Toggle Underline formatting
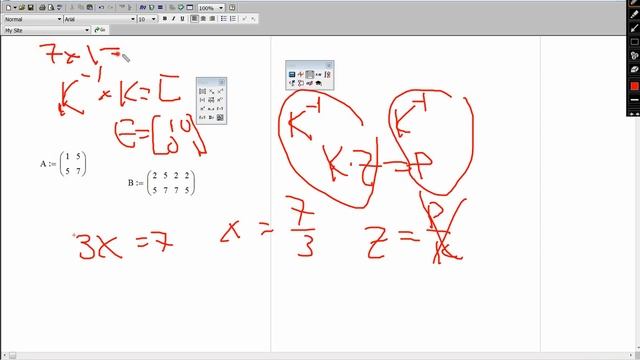 [182, 19]
